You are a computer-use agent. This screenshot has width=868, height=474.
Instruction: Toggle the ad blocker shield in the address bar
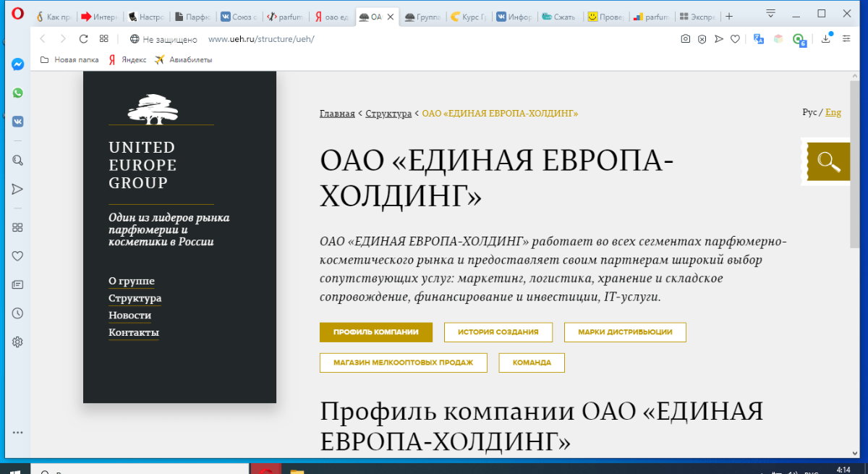[702, 39]
